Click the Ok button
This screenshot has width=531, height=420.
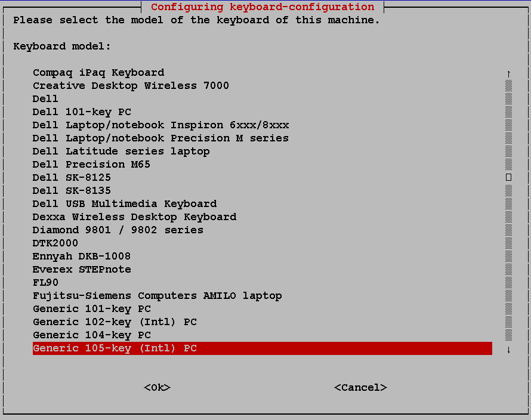click(157, 387)
